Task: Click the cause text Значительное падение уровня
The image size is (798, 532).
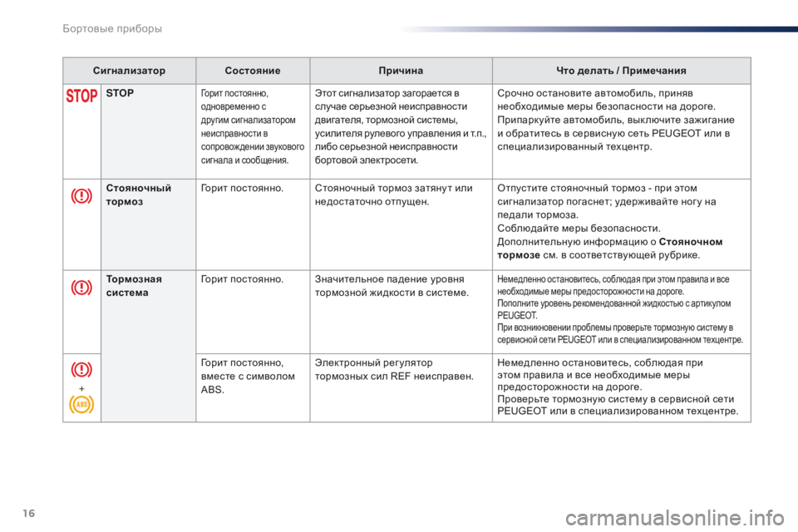Action: (392, 286)
